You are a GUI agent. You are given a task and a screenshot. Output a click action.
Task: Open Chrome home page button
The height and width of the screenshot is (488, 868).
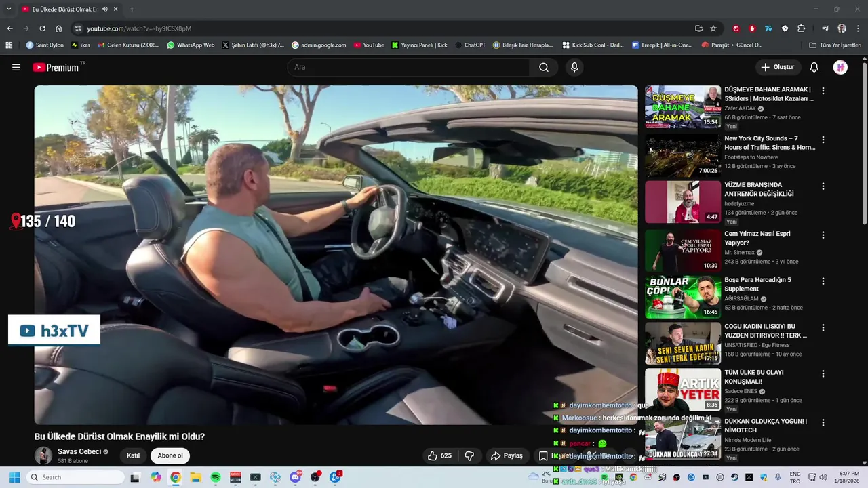(59, 28)
